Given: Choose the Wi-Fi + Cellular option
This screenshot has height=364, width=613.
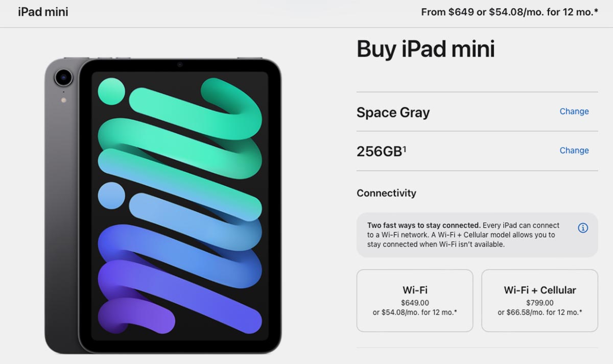Looking at the screenshot, I should (539, 301).
